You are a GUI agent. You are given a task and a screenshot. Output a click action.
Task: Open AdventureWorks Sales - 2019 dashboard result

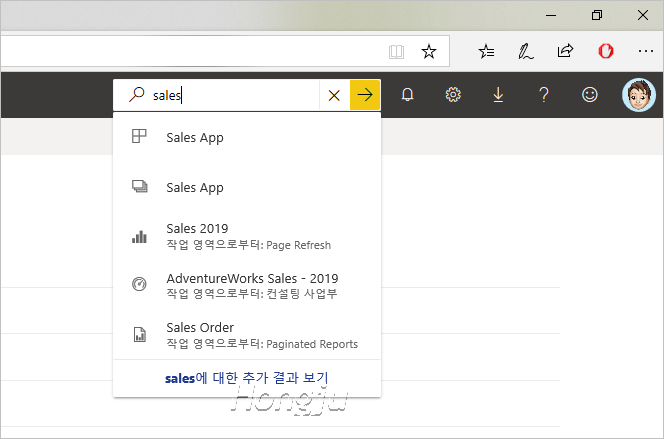[x=247, y=285]
